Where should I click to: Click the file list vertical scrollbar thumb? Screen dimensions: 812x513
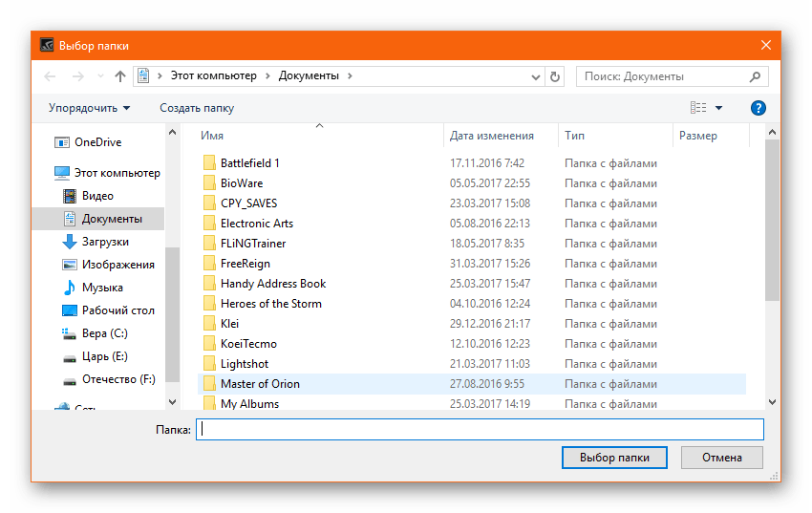772,220
